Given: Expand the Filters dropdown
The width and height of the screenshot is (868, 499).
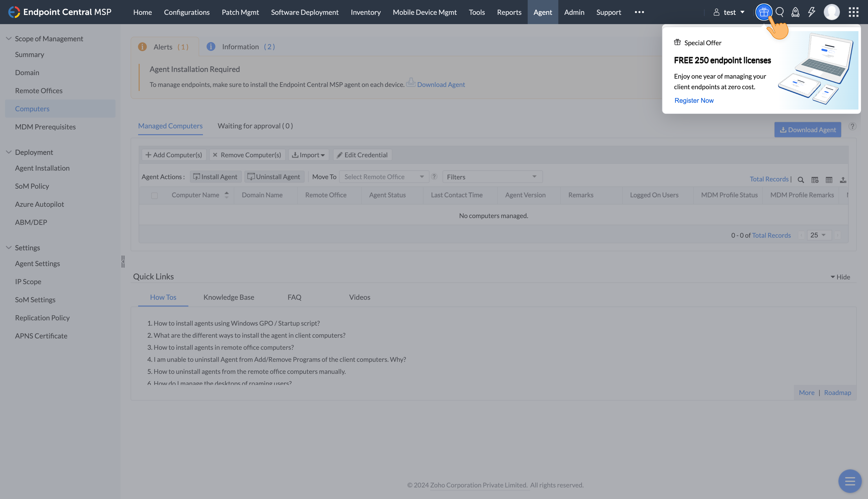Looking at the screenshot, I should pos(492,177).
